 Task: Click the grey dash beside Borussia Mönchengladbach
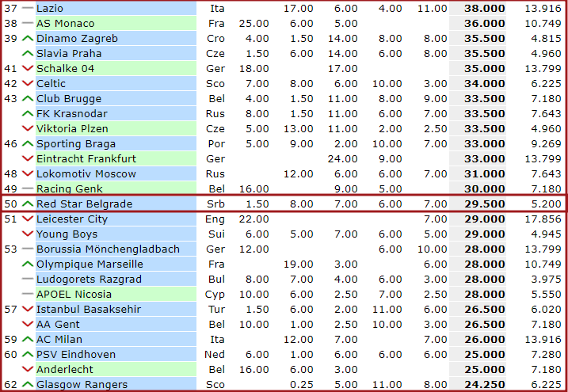[28, 249]
